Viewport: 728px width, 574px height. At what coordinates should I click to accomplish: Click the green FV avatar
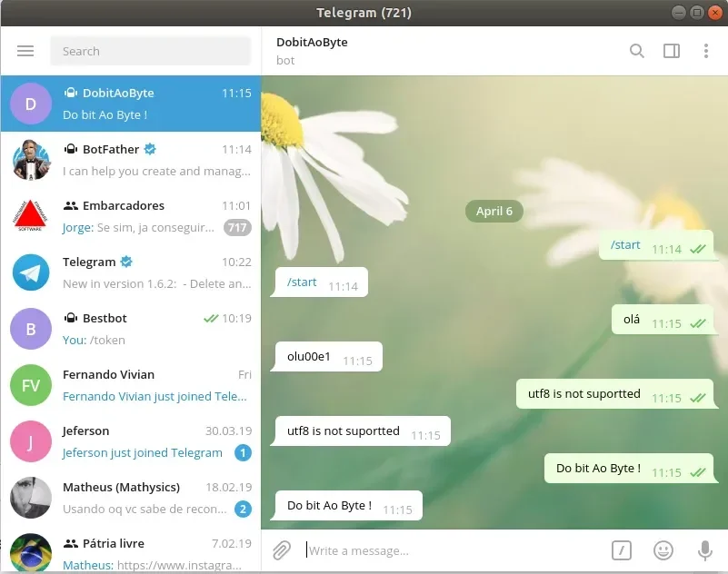[x=31, y=385]
